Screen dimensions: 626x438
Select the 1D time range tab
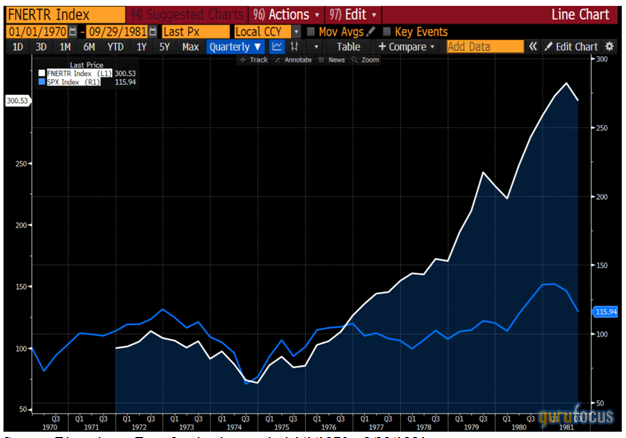point(18,47)
